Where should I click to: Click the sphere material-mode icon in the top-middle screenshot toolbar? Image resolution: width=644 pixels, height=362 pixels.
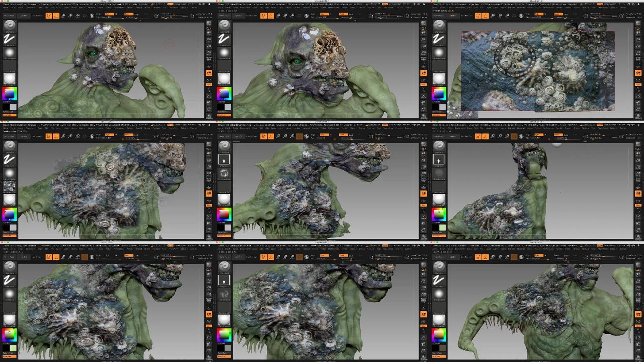(x=307, y=16)
